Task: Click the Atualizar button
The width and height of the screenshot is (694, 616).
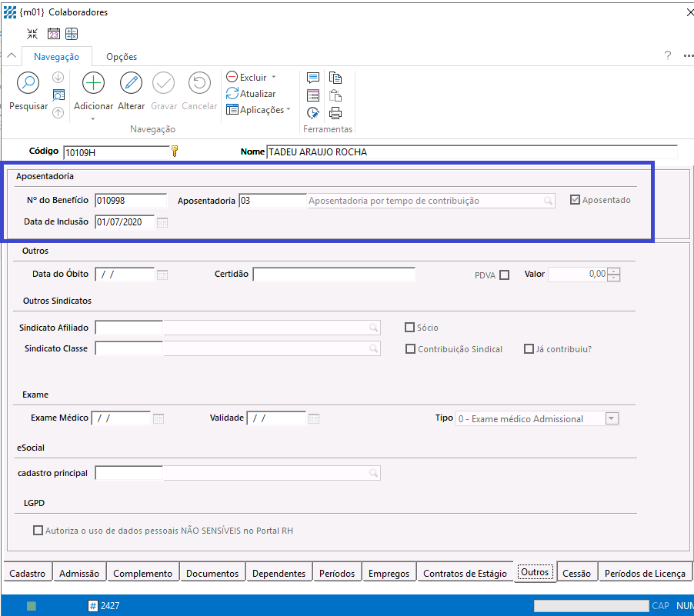Action: pyautogui.click(x=251, y=93)
